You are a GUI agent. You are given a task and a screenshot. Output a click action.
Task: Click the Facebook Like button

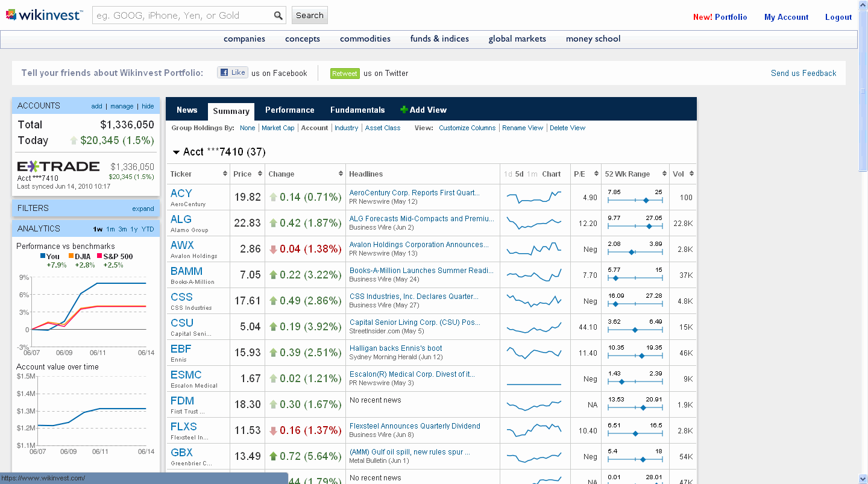point(233,72)
